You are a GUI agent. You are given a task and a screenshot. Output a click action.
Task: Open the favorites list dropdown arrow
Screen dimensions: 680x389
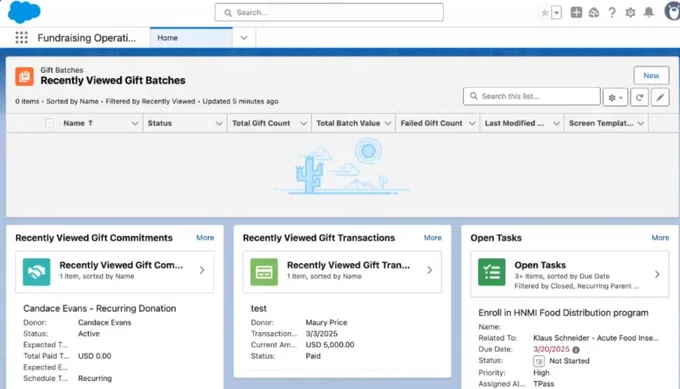click(x=556, y=13)
